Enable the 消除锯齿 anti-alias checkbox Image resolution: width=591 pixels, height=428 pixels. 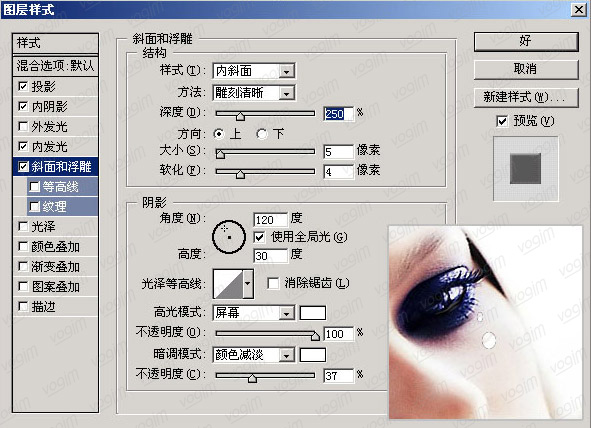point(273,283)
